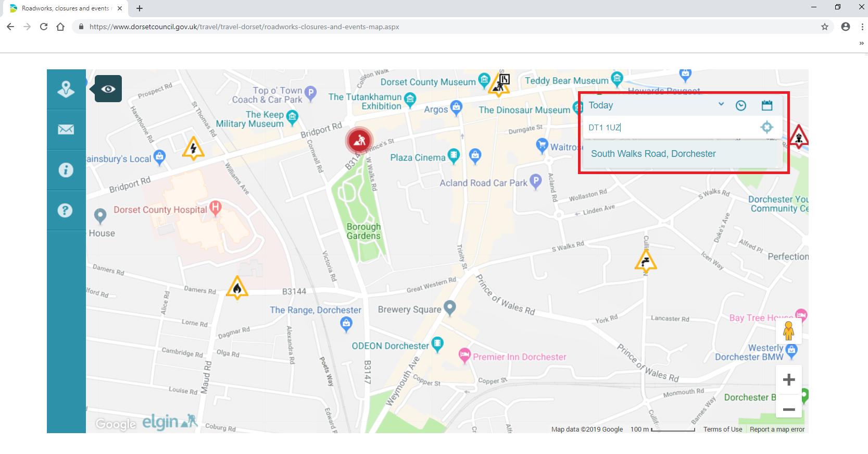Click the Acland Road Car Park pin
The height and width of the screenshot is (454, 868).
(x=535, y=181)
